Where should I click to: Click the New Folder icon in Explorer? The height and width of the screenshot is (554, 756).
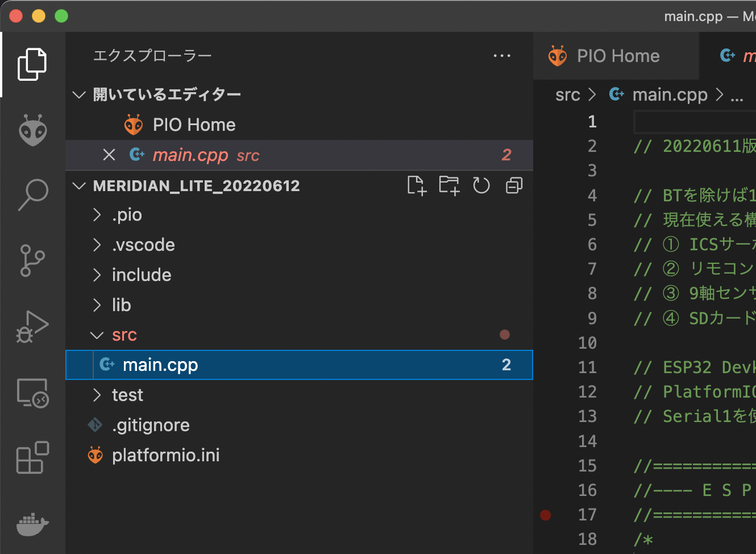tap(449, 185)
